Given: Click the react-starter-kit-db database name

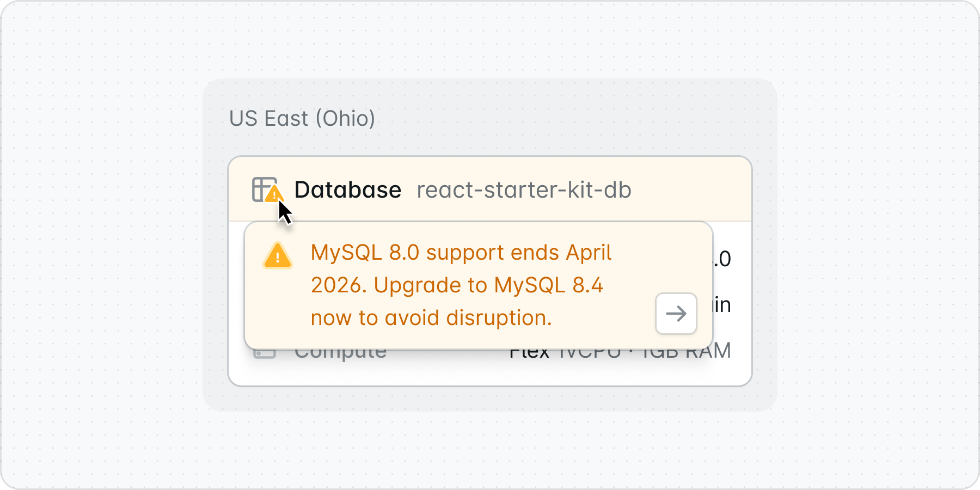Looking at the screenshot, I should [x=524, y=190].
